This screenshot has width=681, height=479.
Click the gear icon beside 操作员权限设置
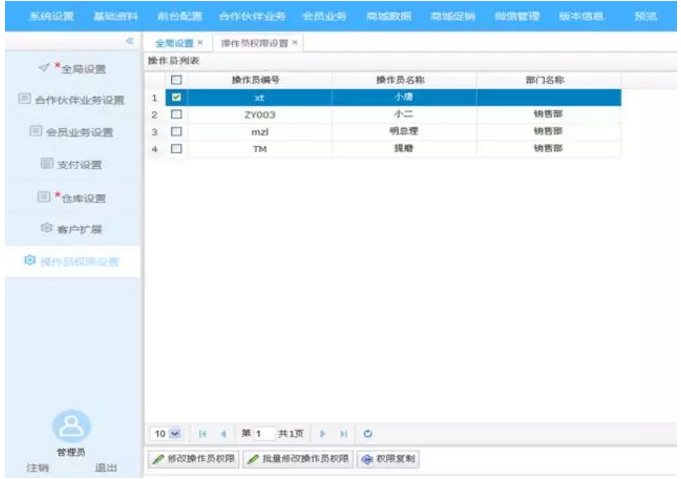[30, 260]
